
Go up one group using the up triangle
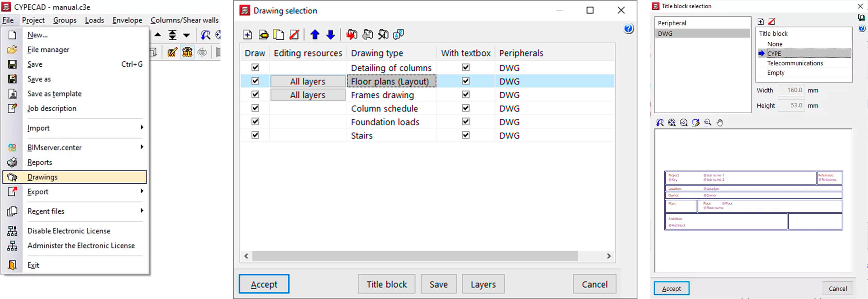point(158,35)
